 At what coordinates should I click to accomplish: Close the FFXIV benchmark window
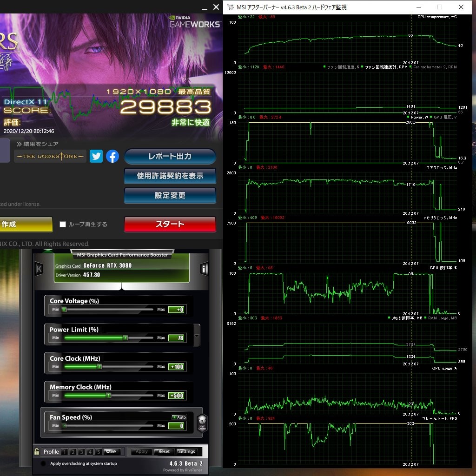click(216, 7)
